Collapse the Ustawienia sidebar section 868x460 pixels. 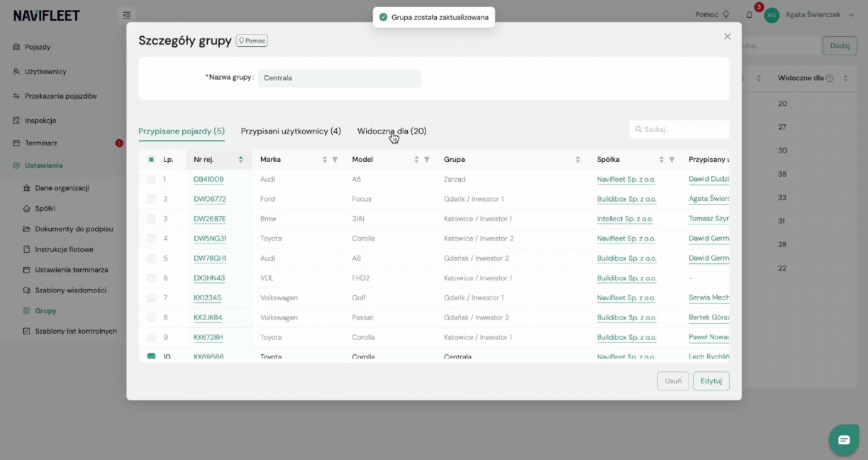coord(44,165)
